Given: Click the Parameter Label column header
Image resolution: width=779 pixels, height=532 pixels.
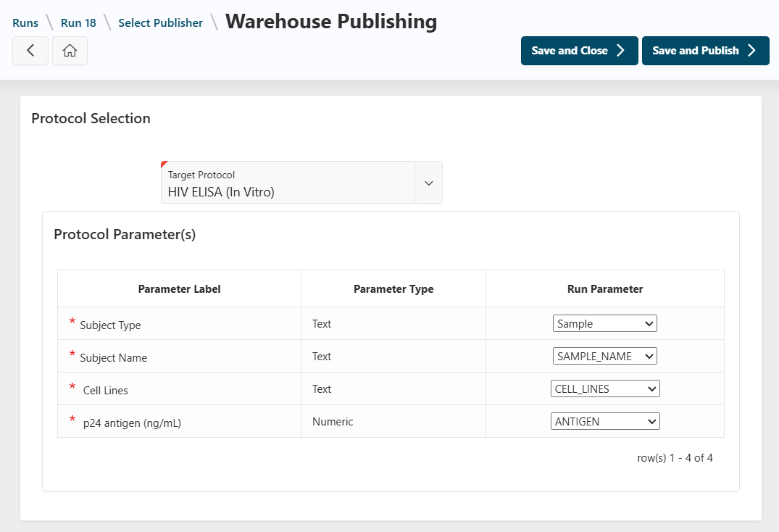Looking at the screenshot, I should tap(179, 289).
